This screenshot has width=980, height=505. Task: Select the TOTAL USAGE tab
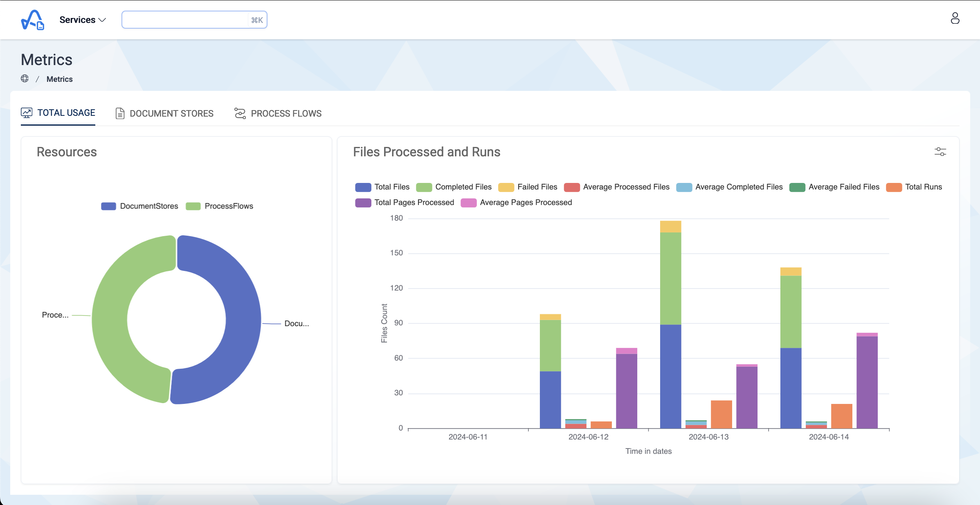[58, 113]
